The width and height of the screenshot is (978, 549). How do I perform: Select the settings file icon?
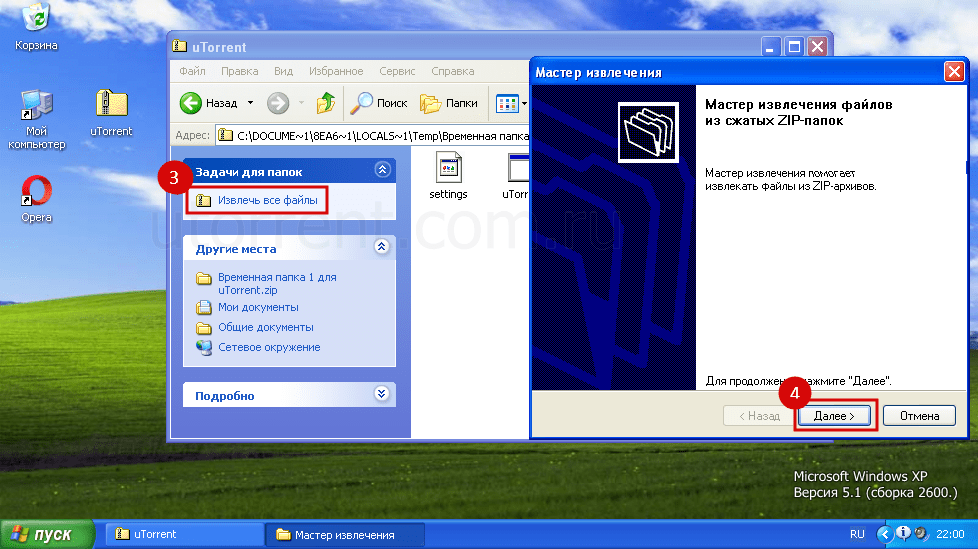pos(448,175)
